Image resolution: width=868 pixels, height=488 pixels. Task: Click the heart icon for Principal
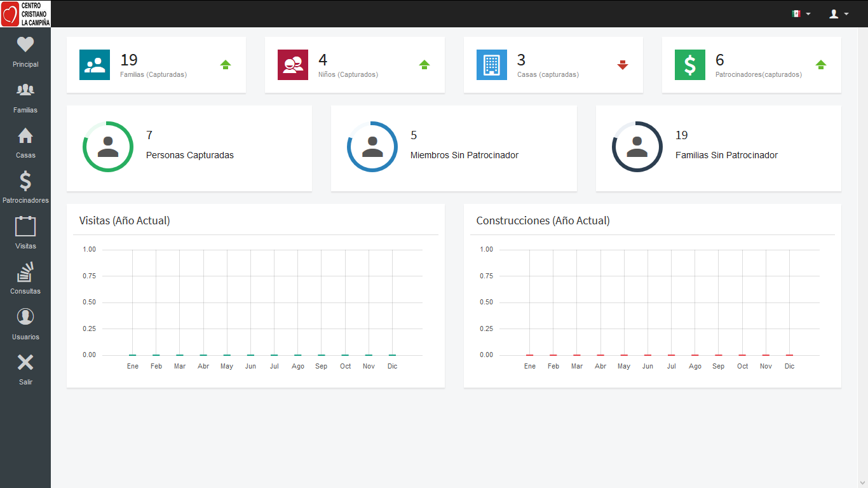pyautogui.click(x=25, y=44)
